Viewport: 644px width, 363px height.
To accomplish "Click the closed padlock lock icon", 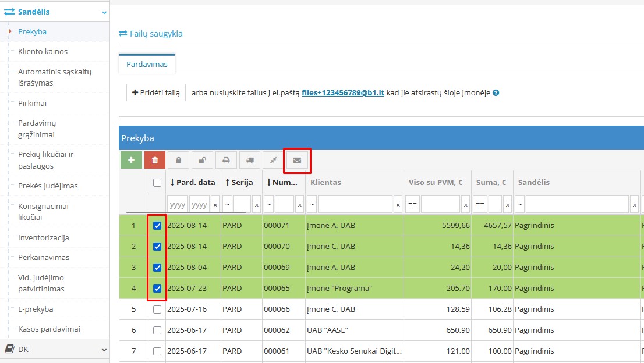I will 178,160.
